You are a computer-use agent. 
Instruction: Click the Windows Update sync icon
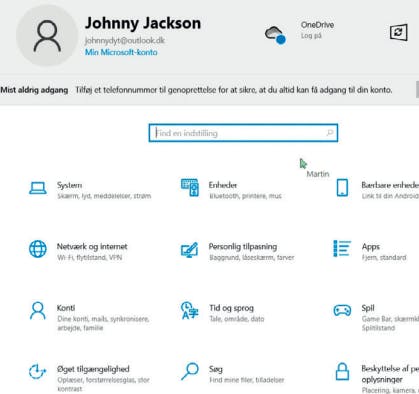pyautogui.click(x=399, y=32)
